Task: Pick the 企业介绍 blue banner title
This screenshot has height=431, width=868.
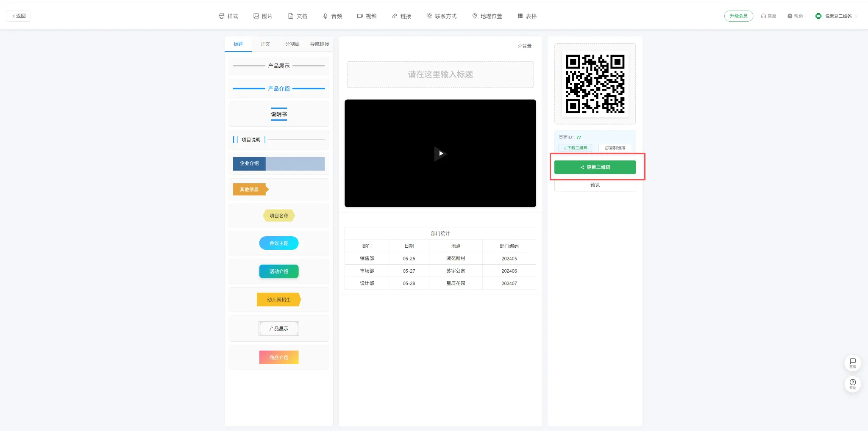Action: tap(279, 163)
